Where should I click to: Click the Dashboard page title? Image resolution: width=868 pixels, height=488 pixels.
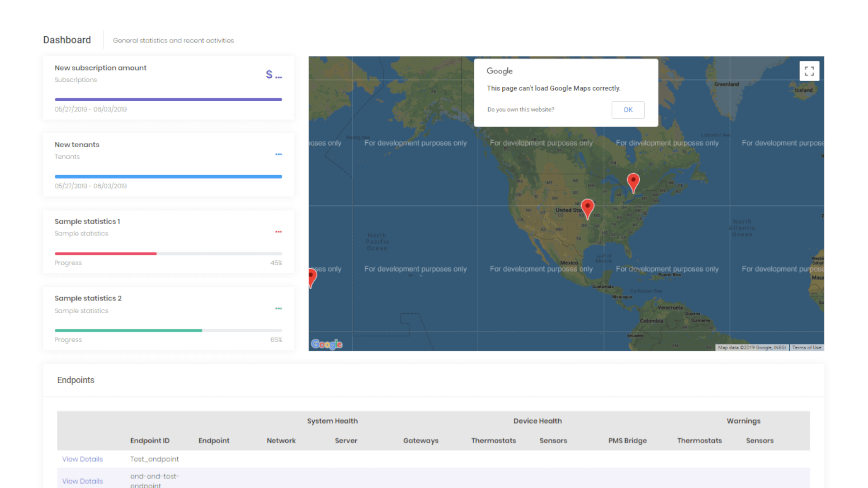click(x=67, y=40)
